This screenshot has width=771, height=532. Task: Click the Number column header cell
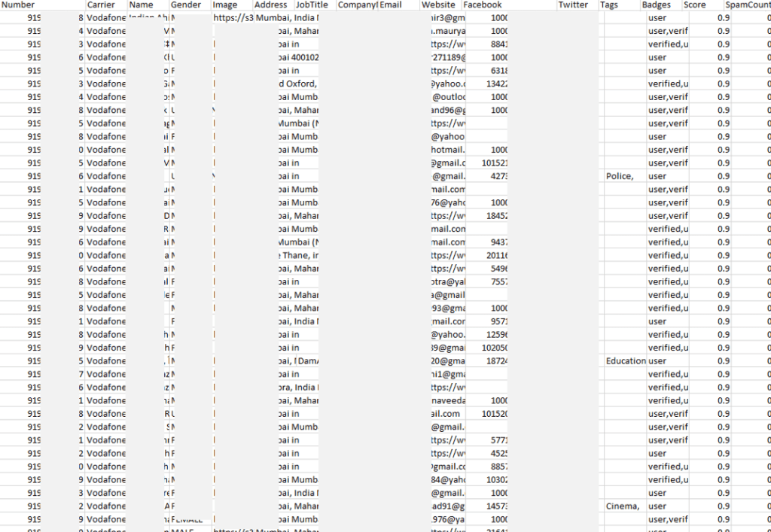point(41,5)
